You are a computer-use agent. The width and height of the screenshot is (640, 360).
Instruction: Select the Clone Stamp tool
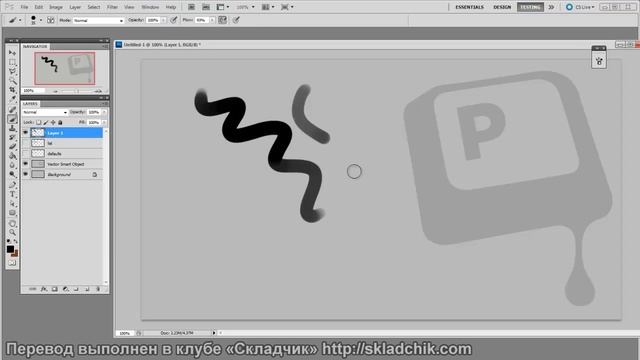tap(12, 129)
